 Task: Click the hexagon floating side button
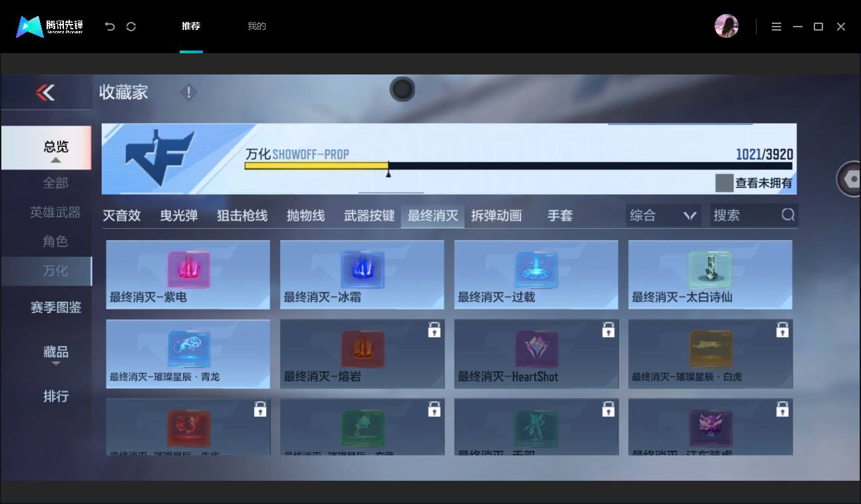tap(850, 179)
